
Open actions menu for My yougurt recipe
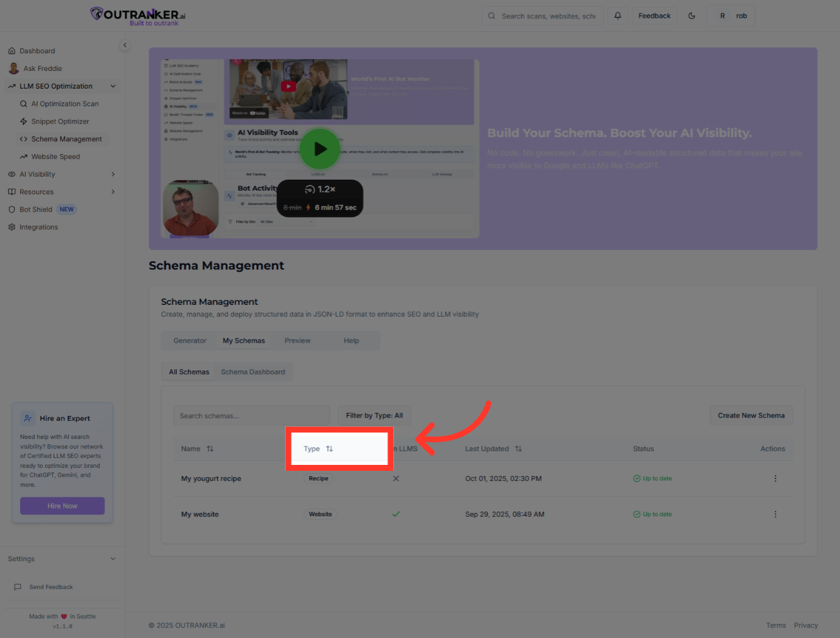point(775,479)
